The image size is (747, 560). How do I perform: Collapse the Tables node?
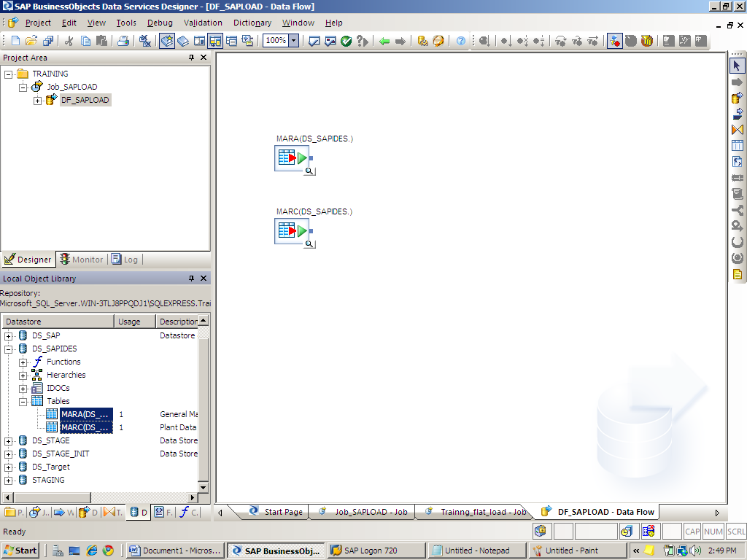click(x=23, y=402)
